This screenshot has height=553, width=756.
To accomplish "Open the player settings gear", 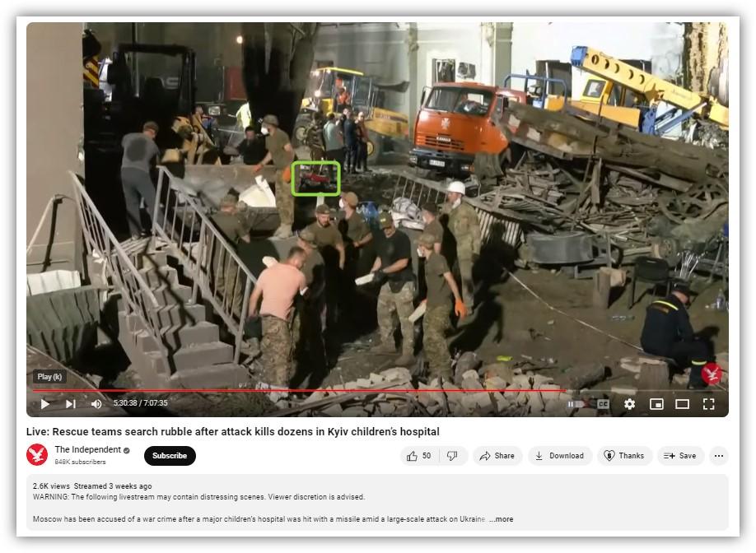I will point(629,404).
